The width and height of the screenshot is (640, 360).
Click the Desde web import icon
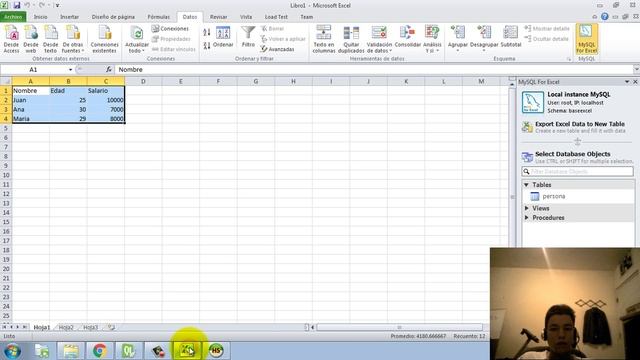[31, 33]
